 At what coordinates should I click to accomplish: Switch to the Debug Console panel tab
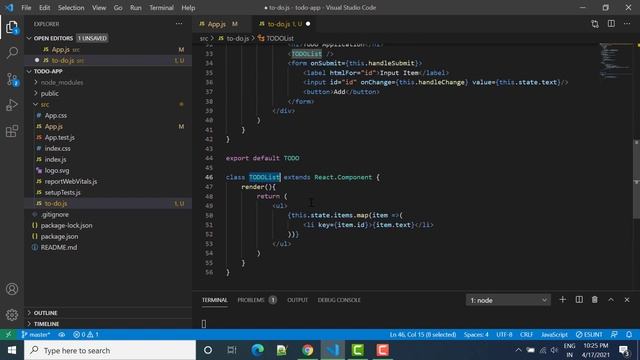(339, 300)
